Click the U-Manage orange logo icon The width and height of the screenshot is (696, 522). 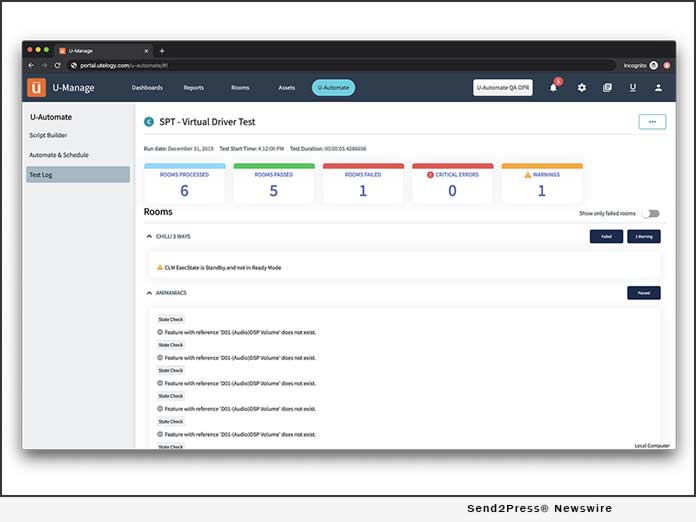coord(36,87)
